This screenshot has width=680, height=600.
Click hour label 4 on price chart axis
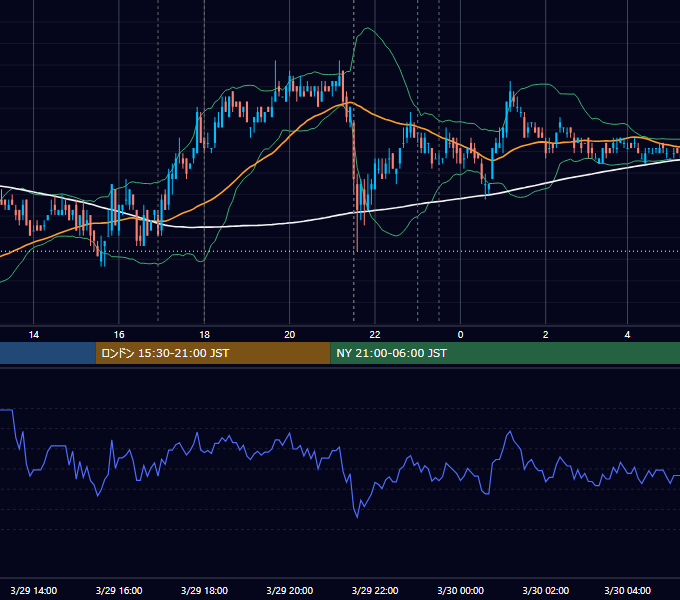(628, 335)
